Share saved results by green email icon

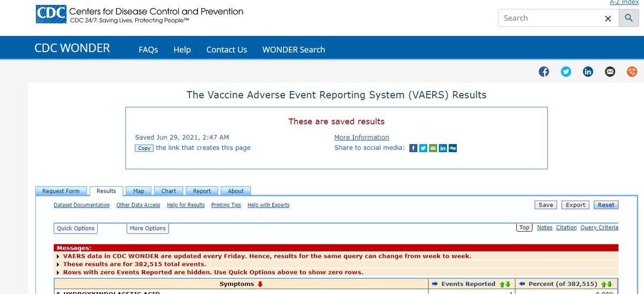(433, 148)
